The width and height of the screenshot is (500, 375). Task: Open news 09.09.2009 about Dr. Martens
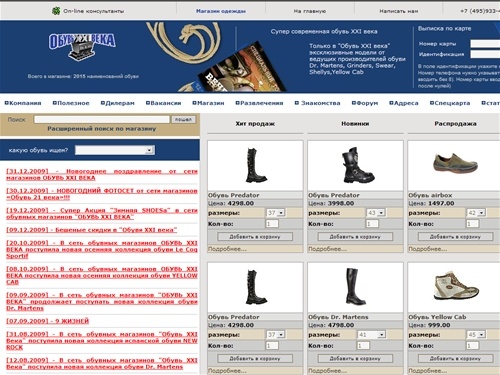pos(102,302)
